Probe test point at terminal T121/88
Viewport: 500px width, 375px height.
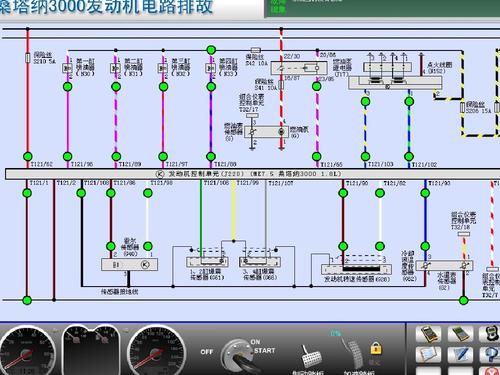point(211,156)
